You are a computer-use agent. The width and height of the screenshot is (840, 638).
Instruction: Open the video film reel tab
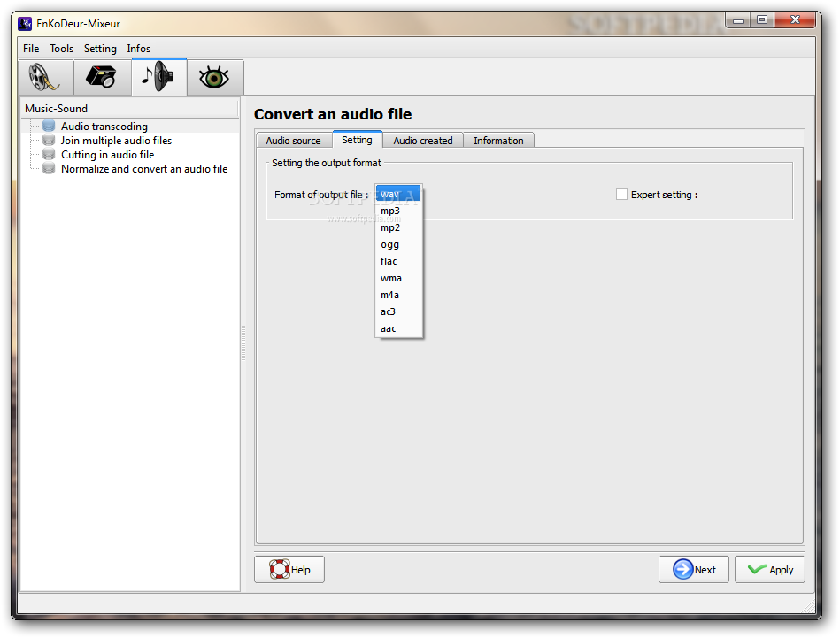pos(46,77)
